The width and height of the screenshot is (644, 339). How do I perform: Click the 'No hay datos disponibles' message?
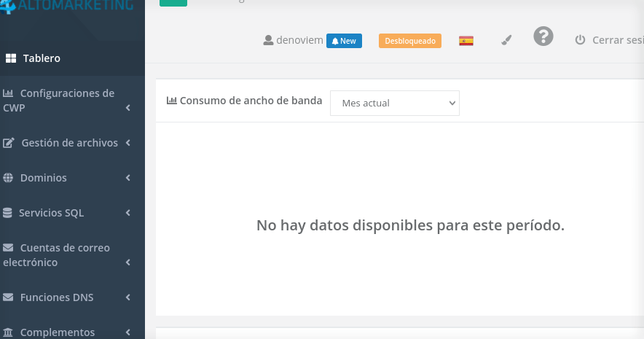[410, 225]
